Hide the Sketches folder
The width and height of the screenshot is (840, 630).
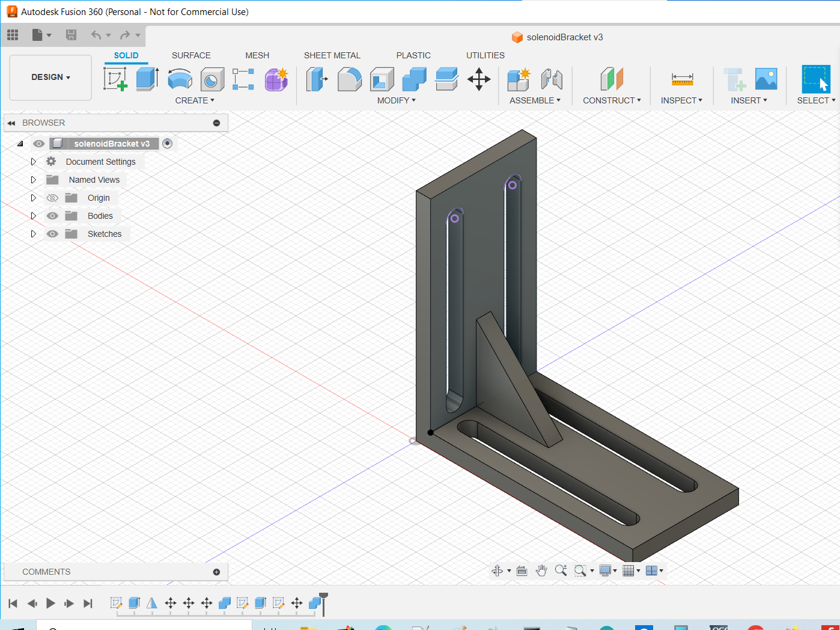[52, 233]
